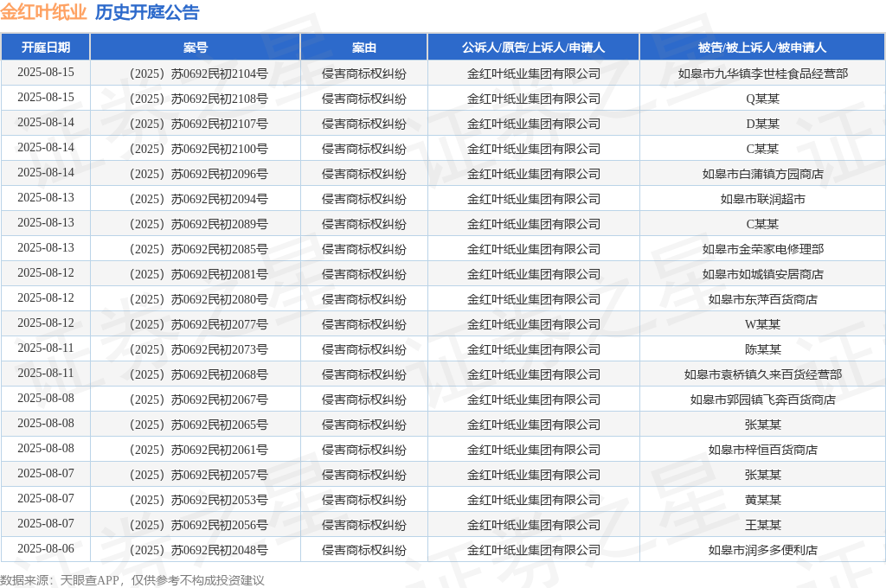Click date 2025-08-12 in the 2077号 row
This screenshot has width=886, height=588.
pos(46,323)
